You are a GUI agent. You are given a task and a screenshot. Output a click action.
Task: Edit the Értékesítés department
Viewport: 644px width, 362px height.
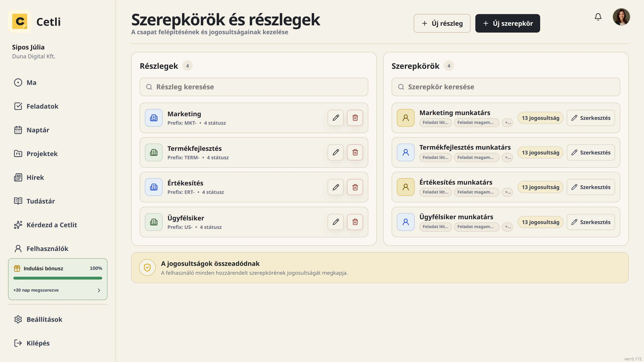336,187
